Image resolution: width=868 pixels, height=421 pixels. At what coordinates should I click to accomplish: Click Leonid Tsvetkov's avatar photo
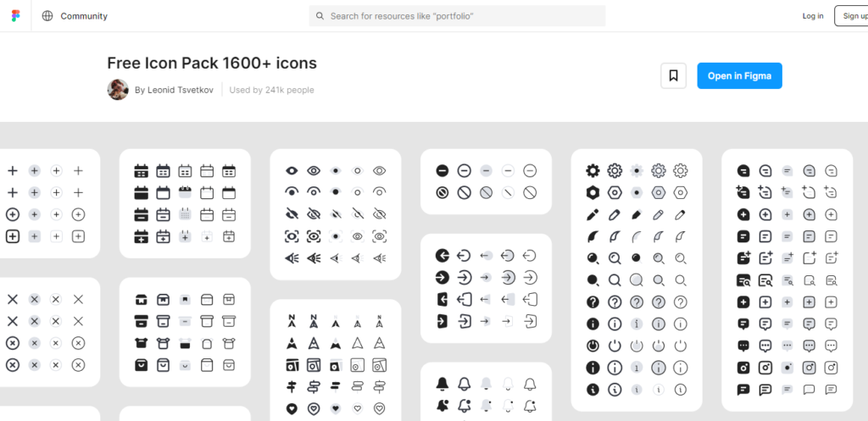pyautogui.click(x=118, y=90)
